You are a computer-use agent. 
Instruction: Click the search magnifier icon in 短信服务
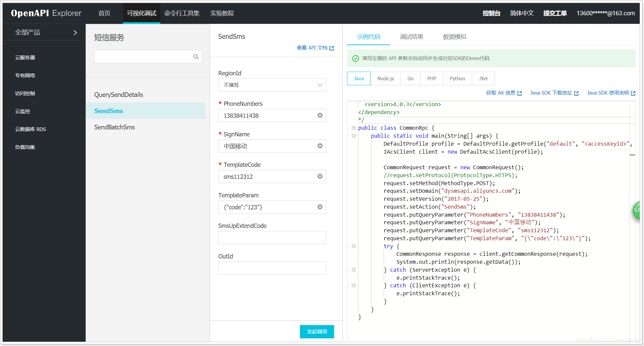point(196,57)
